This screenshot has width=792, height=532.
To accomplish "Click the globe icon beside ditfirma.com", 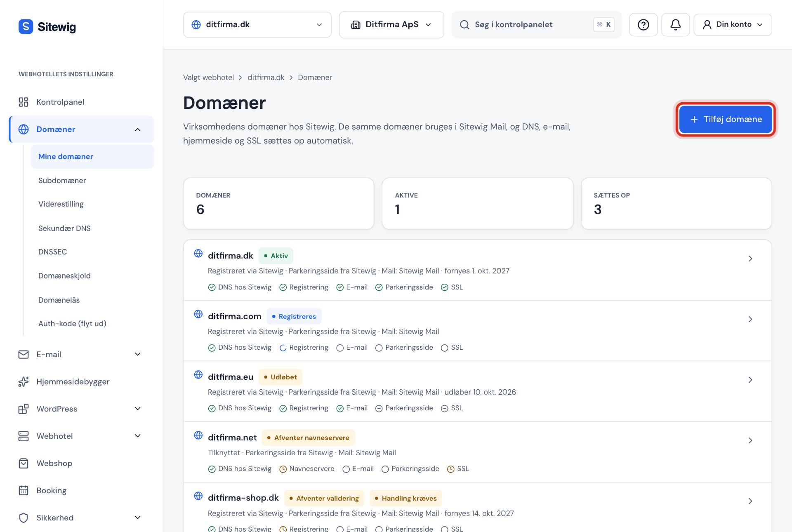I will [x=198, y=314].
